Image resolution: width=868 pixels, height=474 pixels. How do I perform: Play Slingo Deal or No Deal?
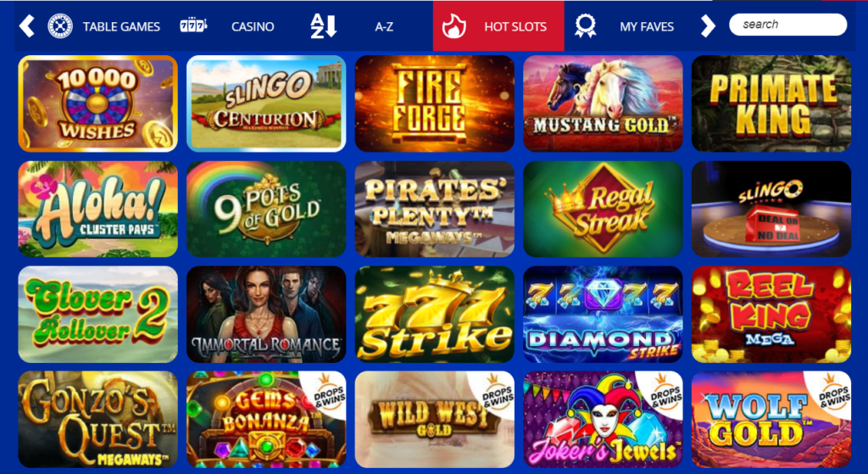771,209
